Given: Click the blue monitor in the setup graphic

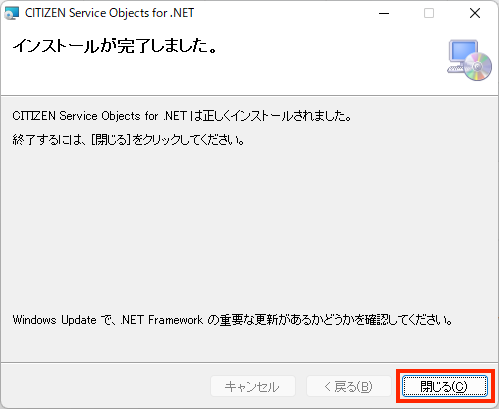Looking at the screenshot, I should [x=463, y=53].
